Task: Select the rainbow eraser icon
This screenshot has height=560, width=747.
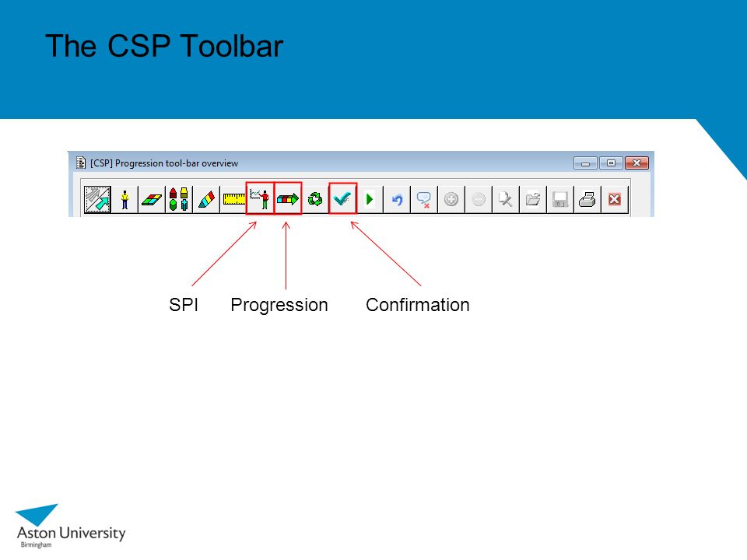Action: point(206,199)
